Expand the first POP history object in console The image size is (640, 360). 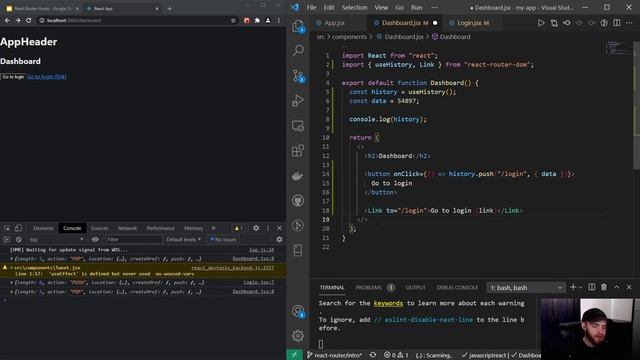pos(11,259)
